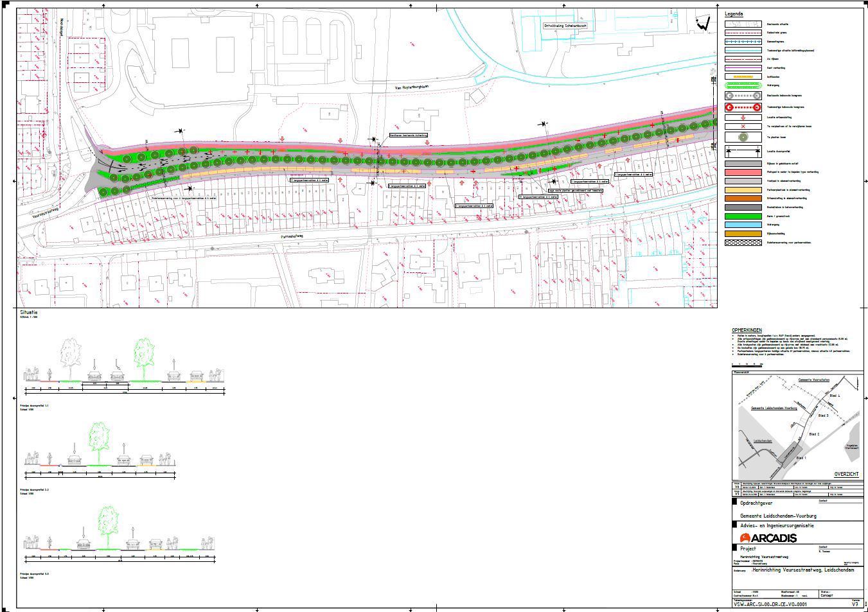Click the red X tree-removal legend symbol
868x612 pixels.
[x=742, y=127]
